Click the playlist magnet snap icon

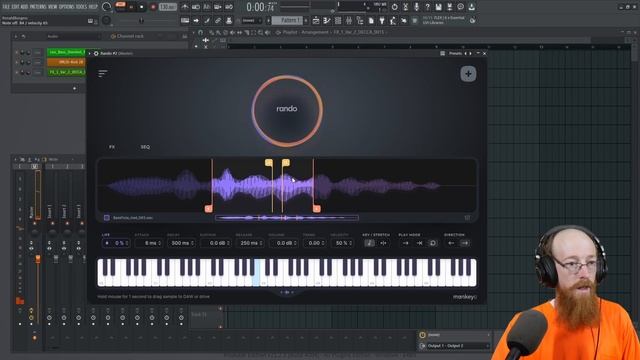coord(200,32)
